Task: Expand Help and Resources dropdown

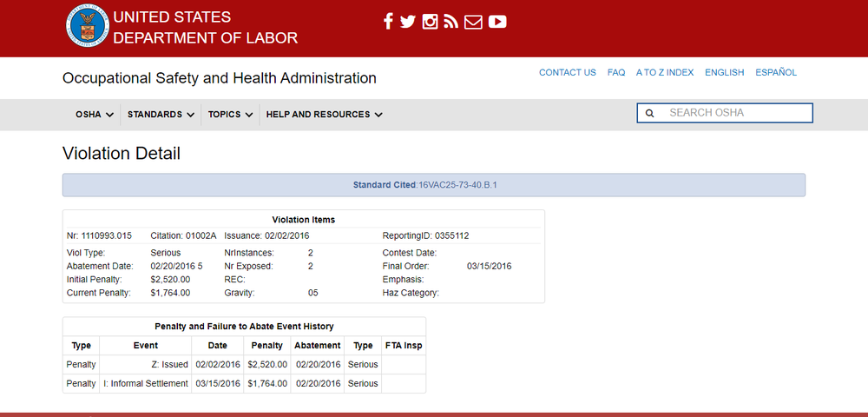Action: click(x=324, y=114)
